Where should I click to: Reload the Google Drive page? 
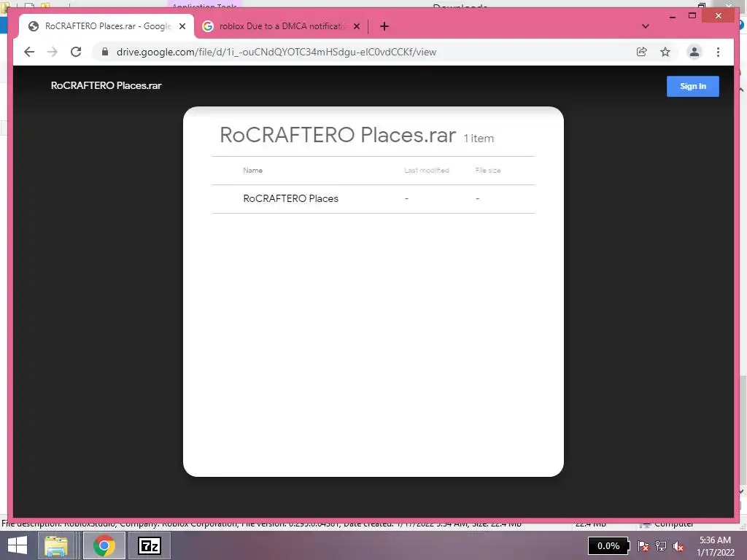coord(76,52)
